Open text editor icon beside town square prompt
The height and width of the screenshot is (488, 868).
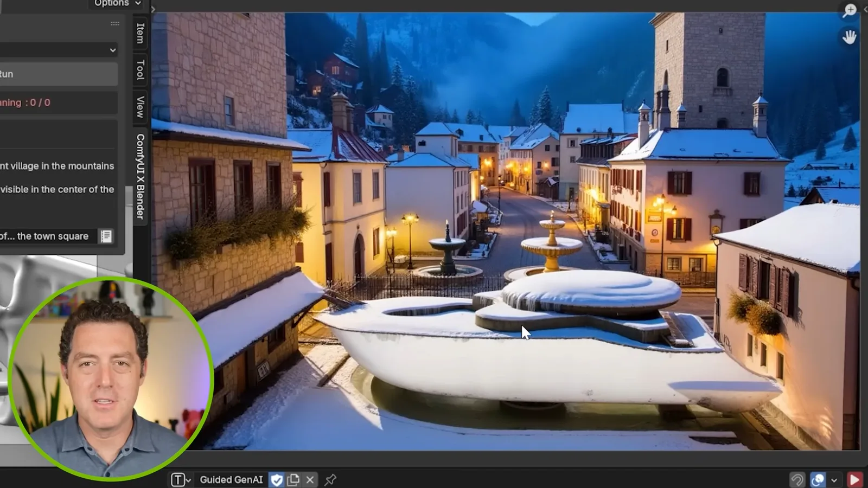click(x=106, y=236)
